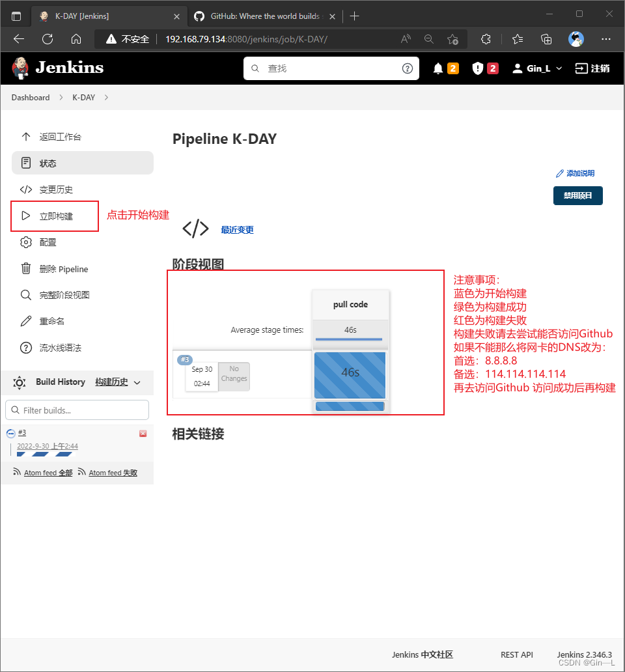
Task: Click the 禁用项目 button
Action: tap(577, 195)
